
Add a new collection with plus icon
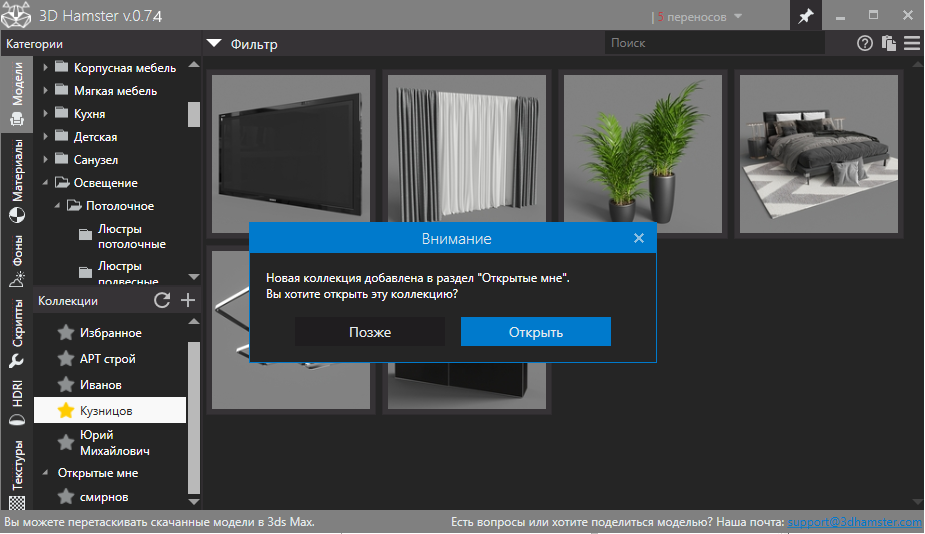188,300
